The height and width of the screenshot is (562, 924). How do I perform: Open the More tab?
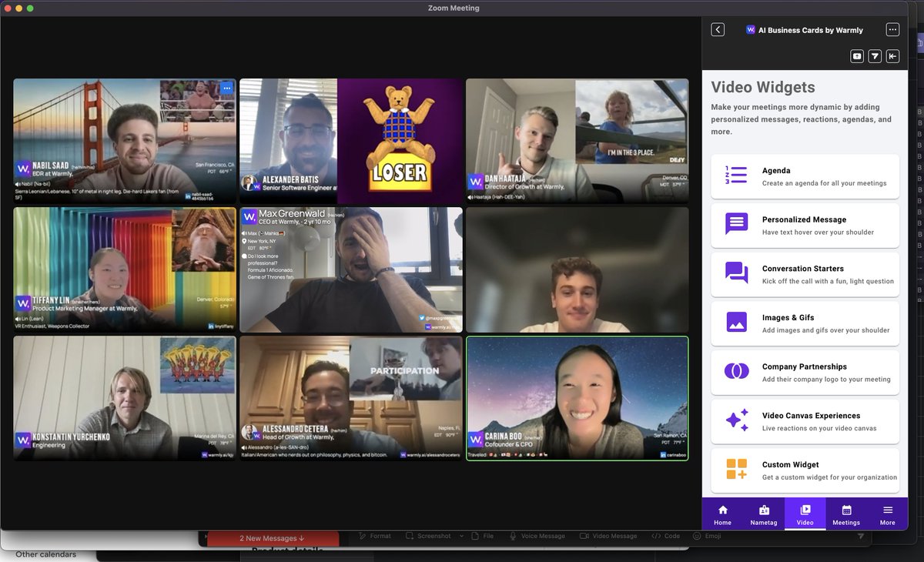pos(888,515)
